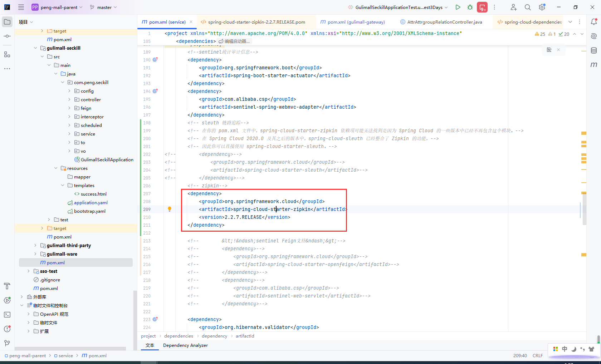This screenshot has height=364, width=601.
Task: Collapse the gulimall-seckill module
Action: pos(35,48)
